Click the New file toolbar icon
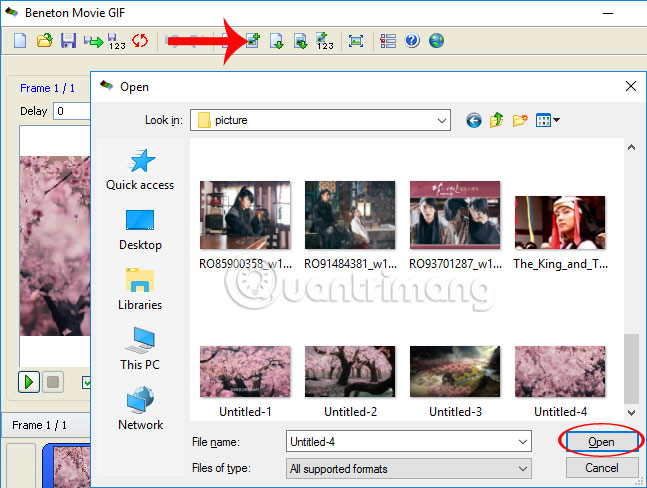 [20, 41]
